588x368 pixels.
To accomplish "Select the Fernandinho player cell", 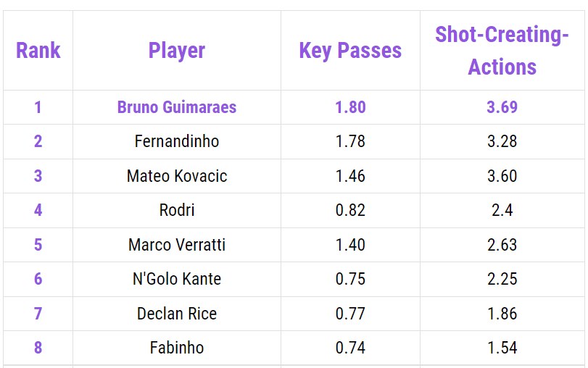I will pos(177,141).
